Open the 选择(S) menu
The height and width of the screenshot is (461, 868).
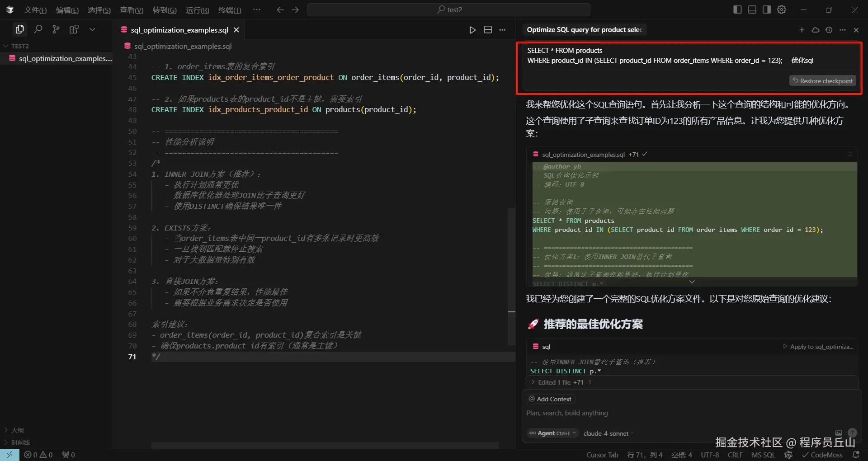click(x=99, y=10)
